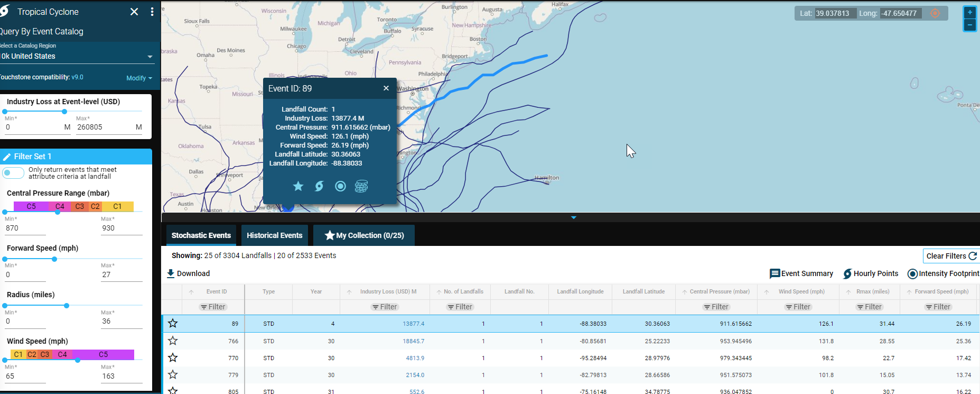Zoom in on the map with plus button
This screenshot has width=980, height=394.
click(x=969, y=13)
